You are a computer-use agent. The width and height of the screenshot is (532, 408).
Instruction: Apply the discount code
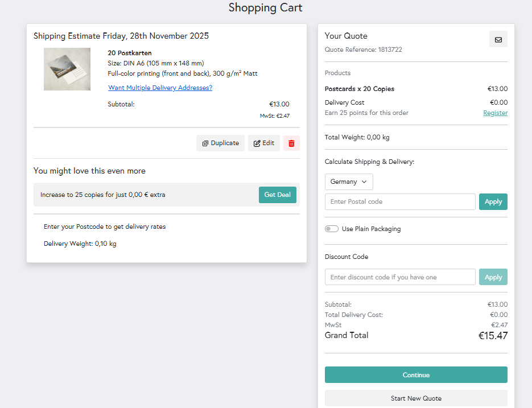(x=493, y=277)
